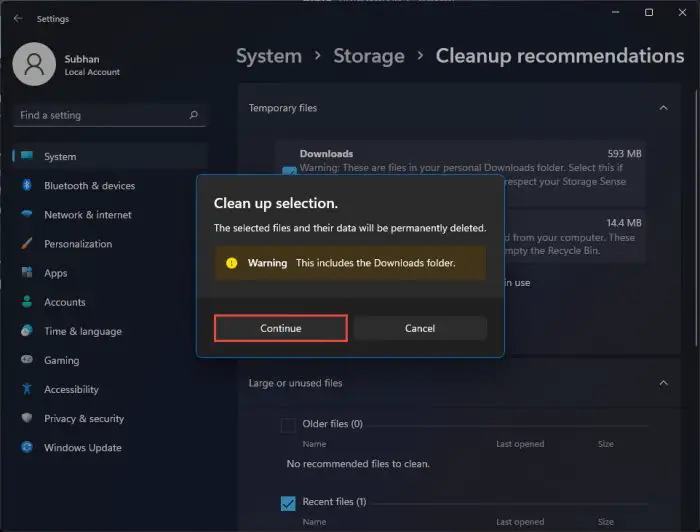Click the Accessibility figure icon
This screenshot has height=532, width=700.
tap(27, 389)
